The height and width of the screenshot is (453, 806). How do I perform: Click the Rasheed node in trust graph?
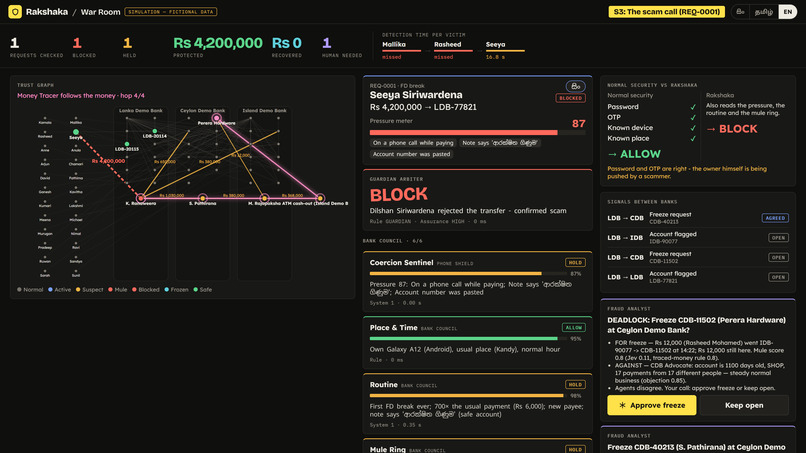tap(45, 132)
